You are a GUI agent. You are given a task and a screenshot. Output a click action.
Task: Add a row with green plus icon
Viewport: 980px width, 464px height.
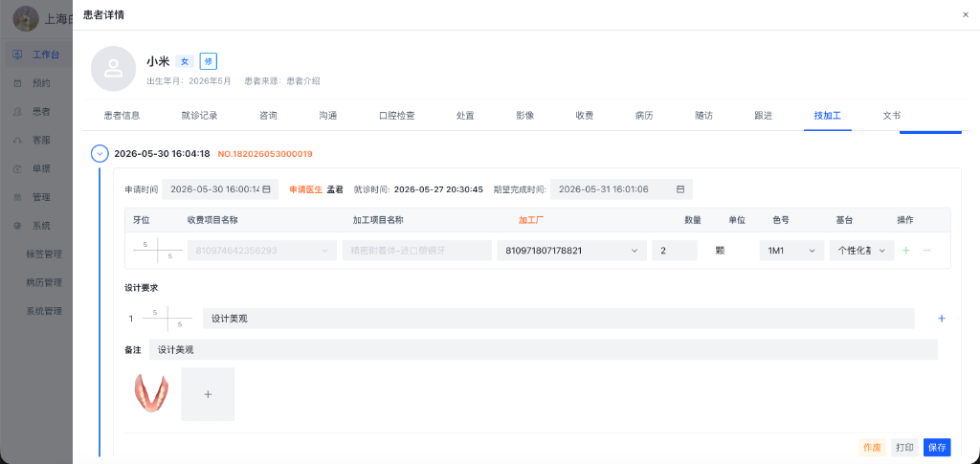coord(906,251)
